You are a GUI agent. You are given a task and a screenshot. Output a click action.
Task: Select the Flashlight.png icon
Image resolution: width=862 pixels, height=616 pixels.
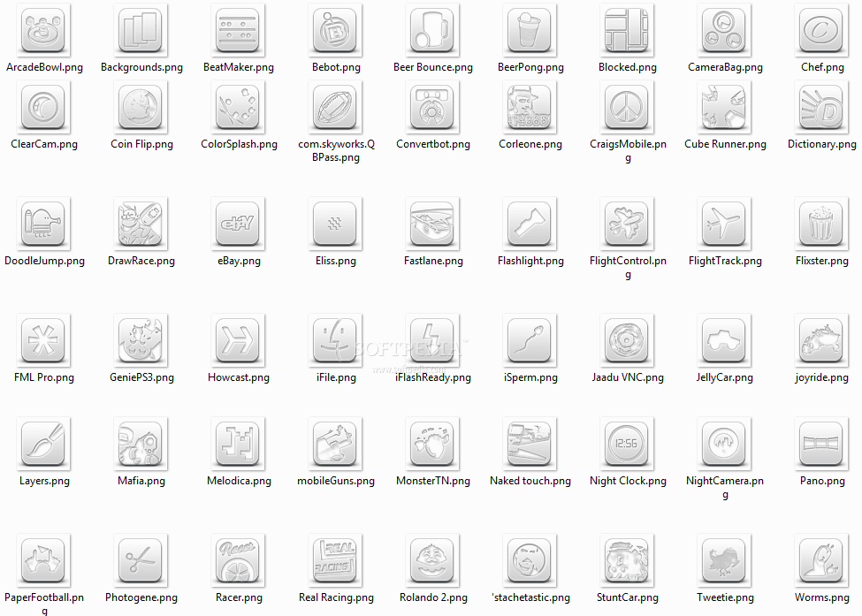tap(530, 224)
